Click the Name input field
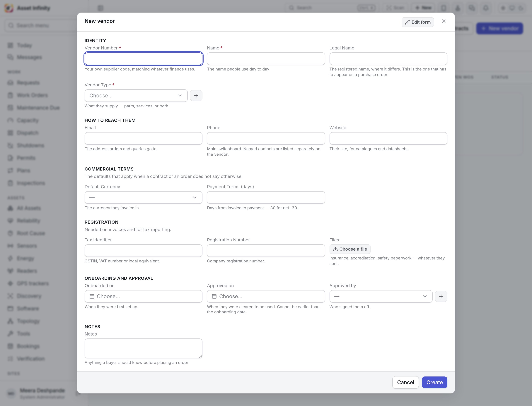 coord(266,59)
